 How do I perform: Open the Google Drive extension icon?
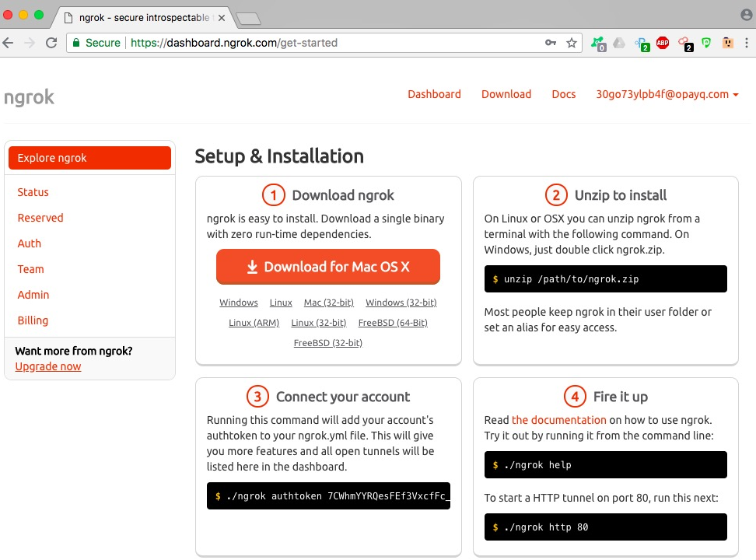coord(619,44)
